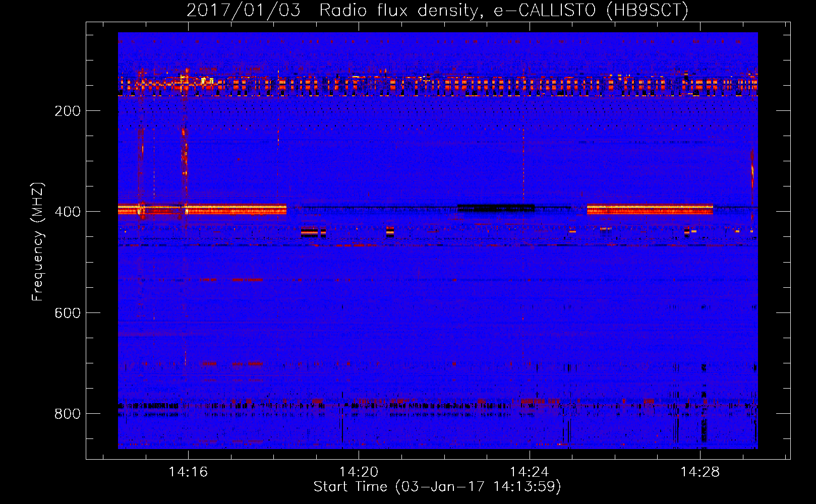This screenshot has width=816, height=504.
Task: Click the 14:16 time tick label
Action: pyautogui.click(x=188, y=472)
